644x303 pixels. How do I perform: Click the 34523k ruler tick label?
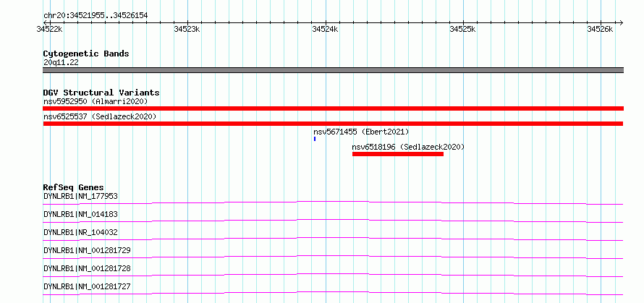point(187,29)
